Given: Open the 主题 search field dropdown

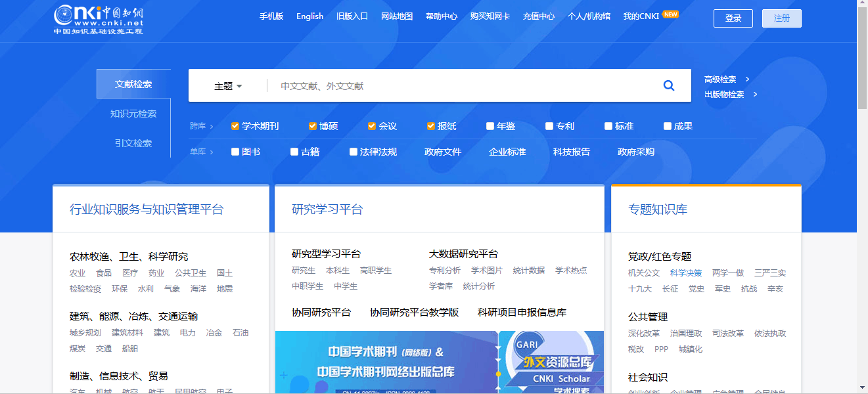Looking at the screenshot, I should [x=228, y=86].
